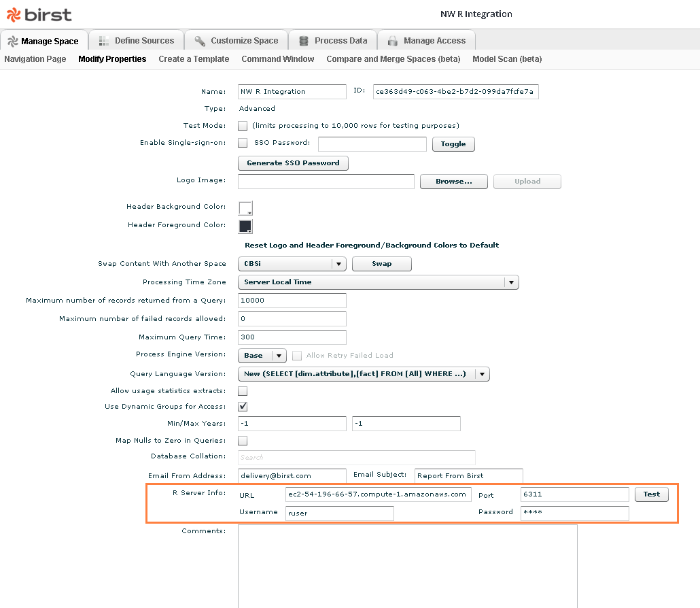This screenshot has width=700, height=608.
Task: Click the Process Data database icon
Action: pyautogui.click(x=304, y=41)
